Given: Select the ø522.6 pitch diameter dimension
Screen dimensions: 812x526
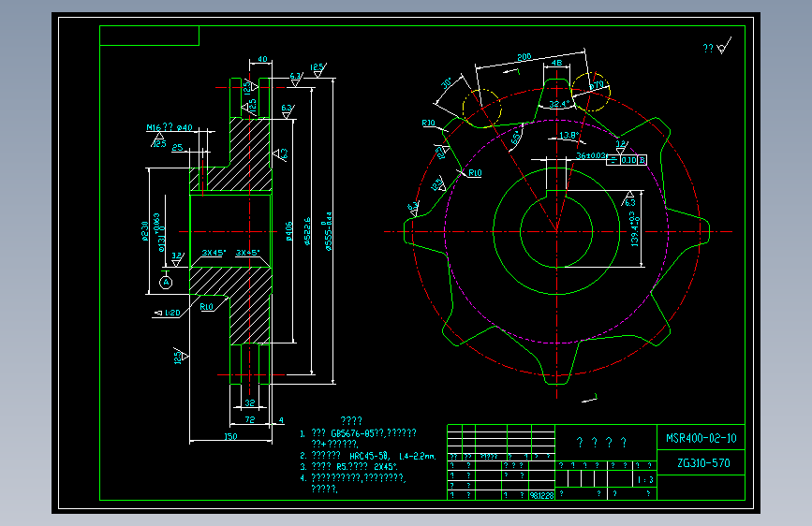Looking at the screenshot, I should [307, 231].
